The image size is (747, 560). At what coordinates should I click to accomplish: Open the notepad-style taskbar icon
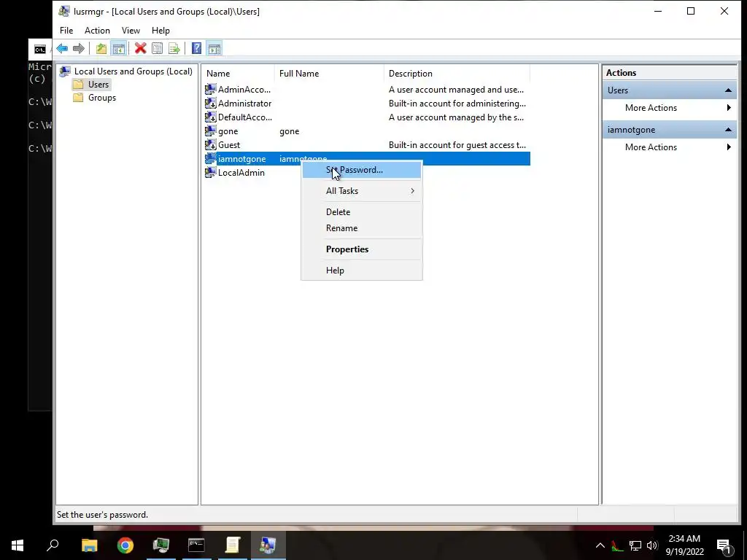point(233,545)
